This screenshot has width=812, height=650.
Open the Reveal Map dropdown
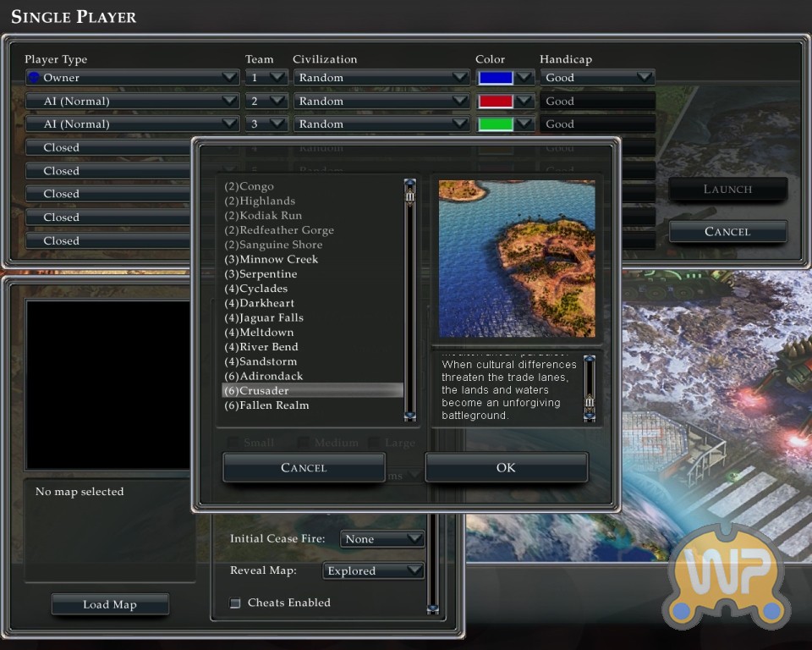(374, 571)
